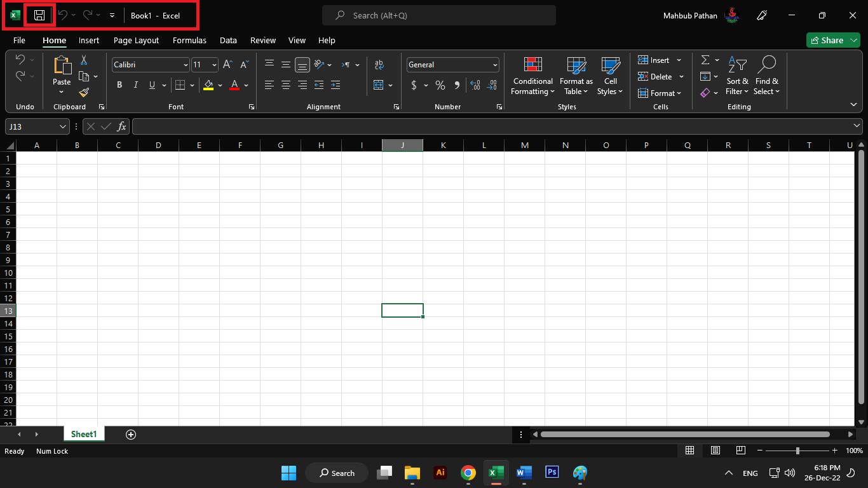Click Merge & Center icon
This screenshot has height=488, width=868.
[379, 85]
